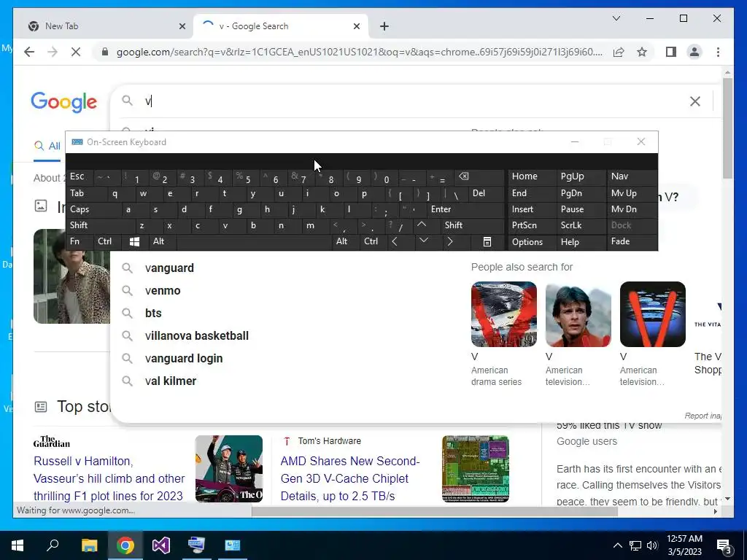Screen dimensions: 747x560
Task: Click the page vertical scrollbar
Action: [x=727, y=128]
